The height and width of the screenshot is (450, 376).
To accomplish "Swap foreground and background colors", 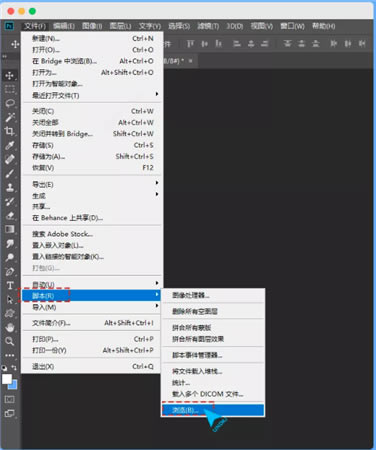I will (x=14, y=367).
